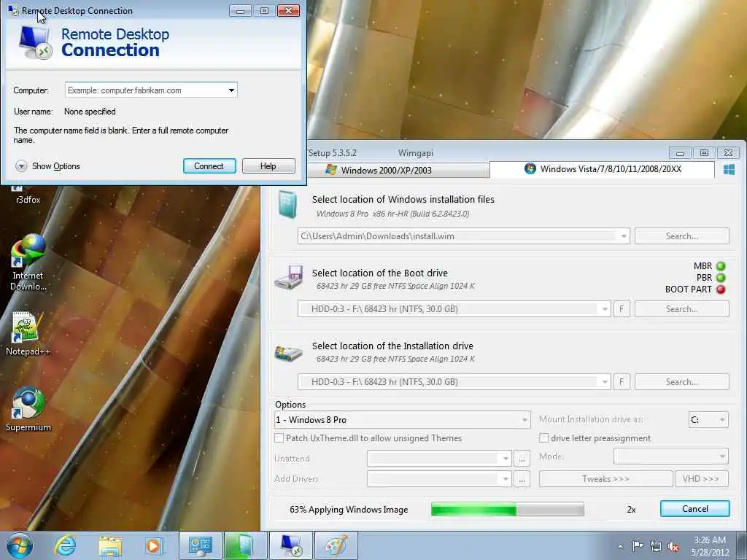The height and width of the screenshot is (560, 747).
Task: Click the red BOOT PART status light
Action: (721, 289)
